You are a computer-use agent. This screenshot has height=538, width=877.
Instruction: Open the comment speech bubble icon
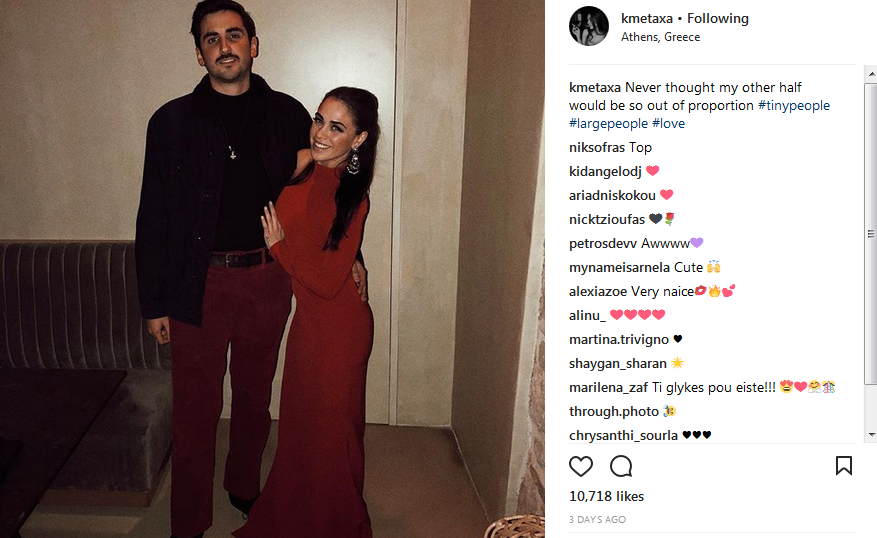click(x=621, y=466)
